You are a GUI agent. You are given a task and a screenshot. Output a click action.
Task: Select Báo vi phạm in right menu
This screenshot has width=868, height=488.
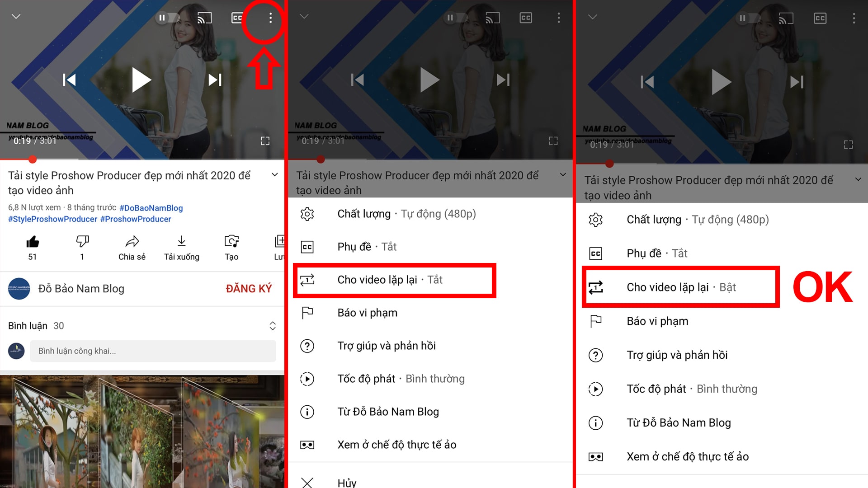pyautogui.click(x=722, y=321)
